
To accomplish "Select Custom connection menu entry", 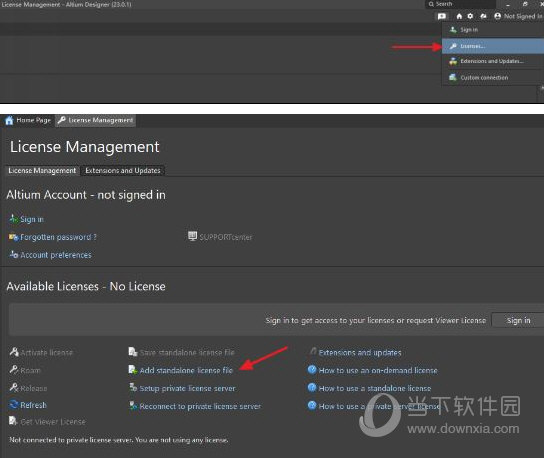I will point(493,77).
